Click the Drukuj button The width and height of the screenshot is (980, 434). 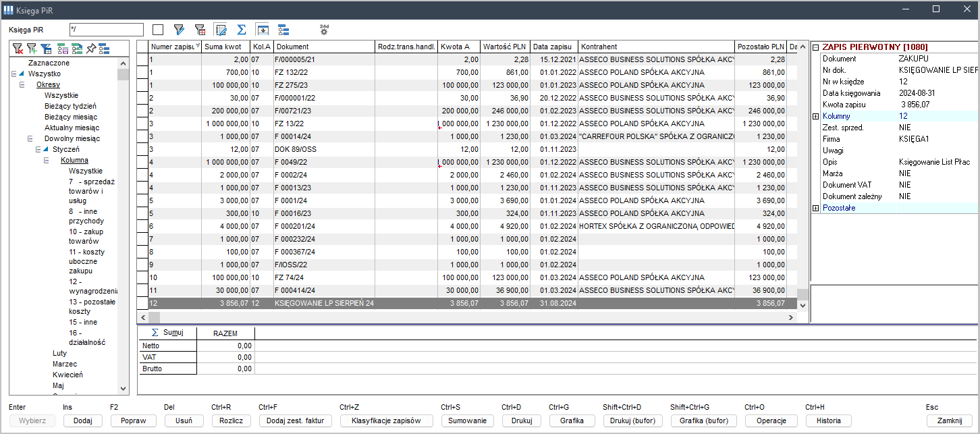(521, 421)
